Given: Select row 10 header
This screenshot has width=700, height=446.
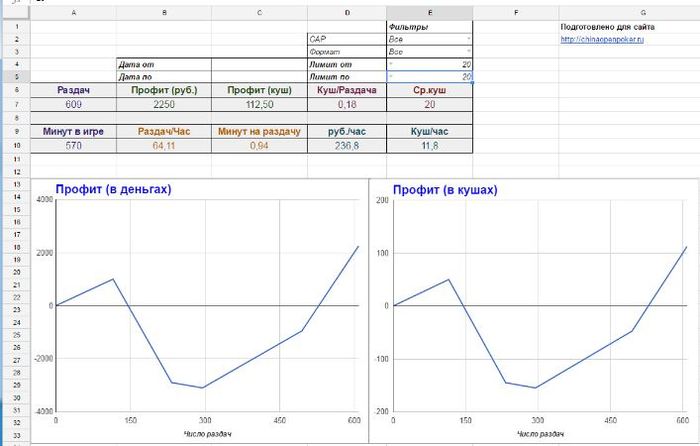Looking at the screenshot, I should [16, 146].
